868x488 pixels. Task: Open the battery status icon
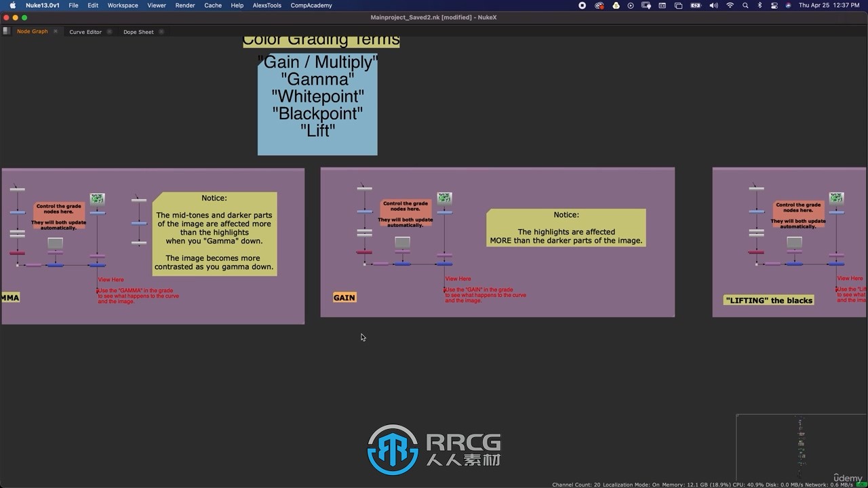(x=696, y=5)
